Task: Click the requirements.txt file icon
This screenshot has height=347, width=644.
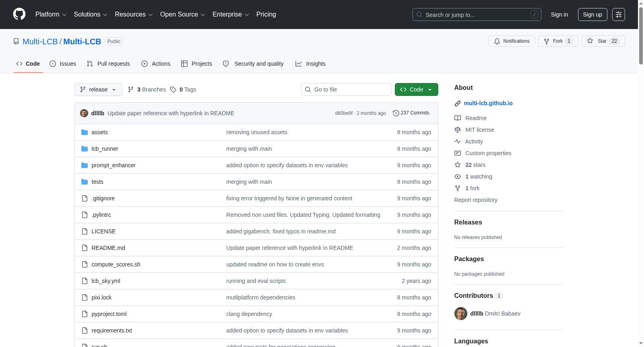Action: tap(85, 330)
